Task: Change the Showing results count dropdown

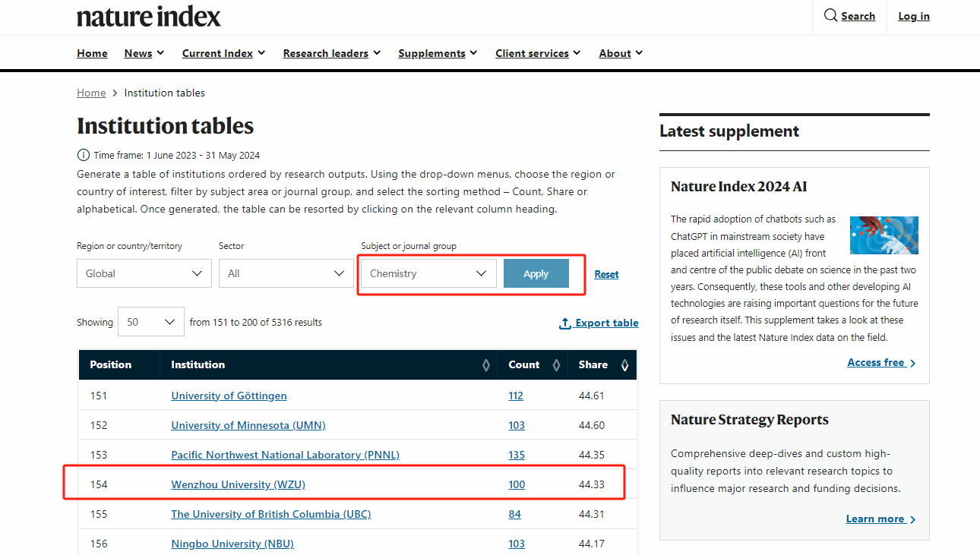Action: 150,322
